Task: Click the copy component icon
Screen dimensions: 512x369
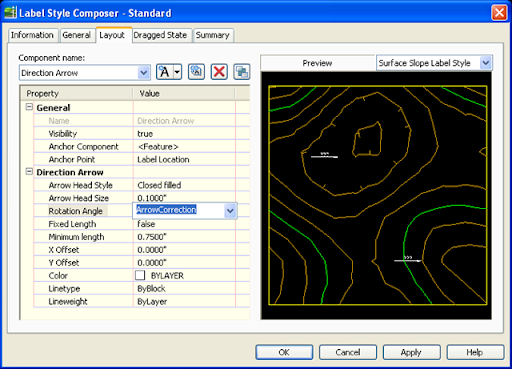Action: 196,72
